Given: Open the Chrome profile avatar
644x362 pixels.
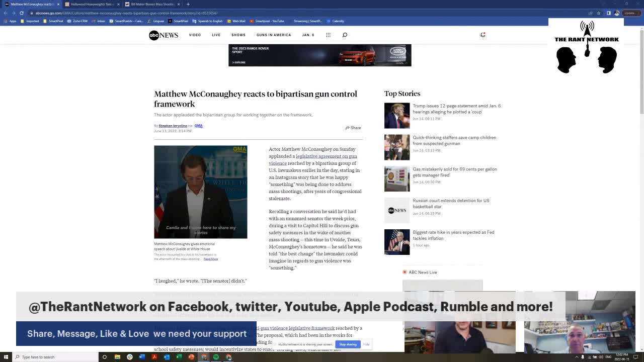Looking at the screenshot, I should click(x=617, y=13).
